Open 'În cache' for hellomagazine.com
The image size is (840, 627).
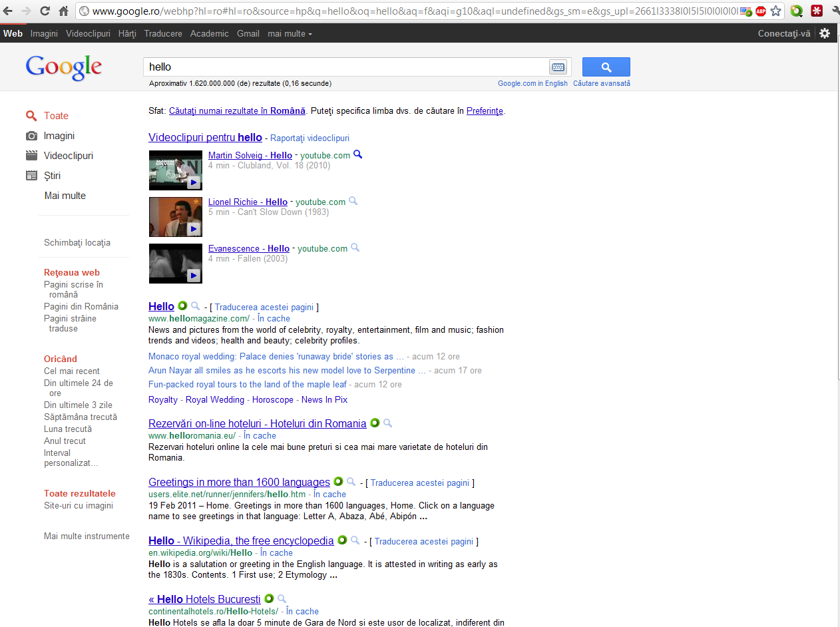274,318
